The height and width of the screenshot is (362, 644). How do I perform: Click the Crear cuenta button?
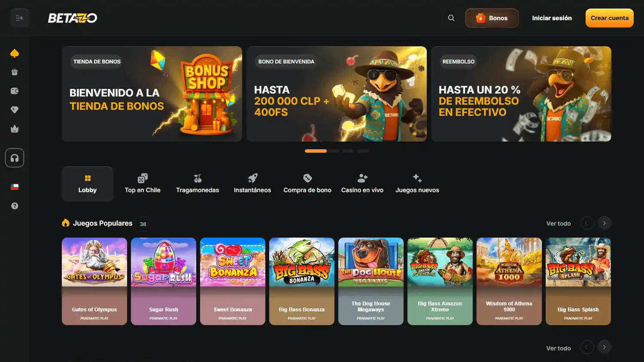point(609,18)
